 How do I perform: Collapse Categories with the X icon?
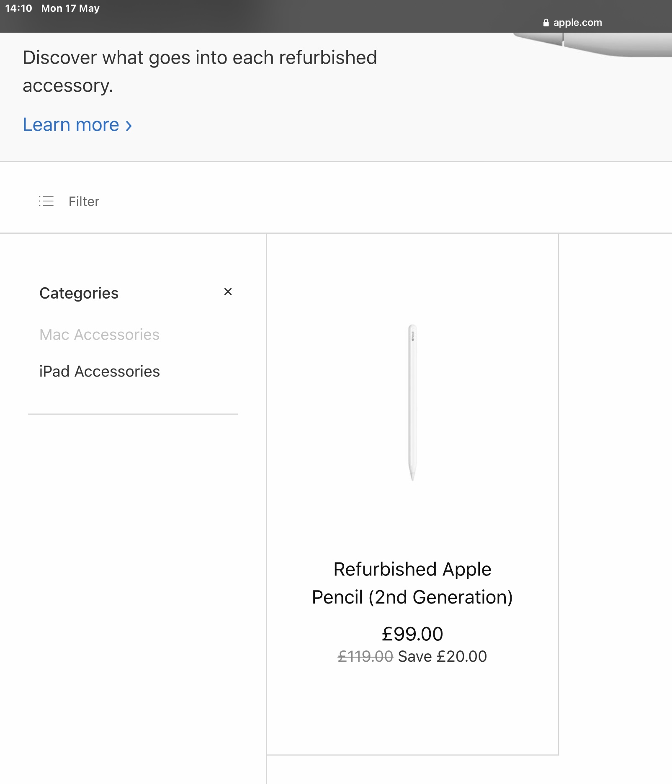pyautogui.click(x=228, y=292)
